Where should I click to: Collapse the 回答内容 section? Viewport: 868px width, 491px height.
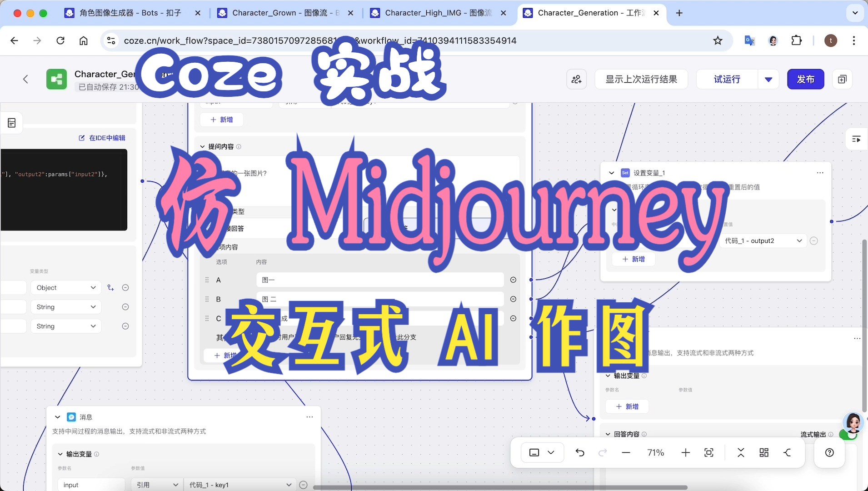(x=608, y=434)
